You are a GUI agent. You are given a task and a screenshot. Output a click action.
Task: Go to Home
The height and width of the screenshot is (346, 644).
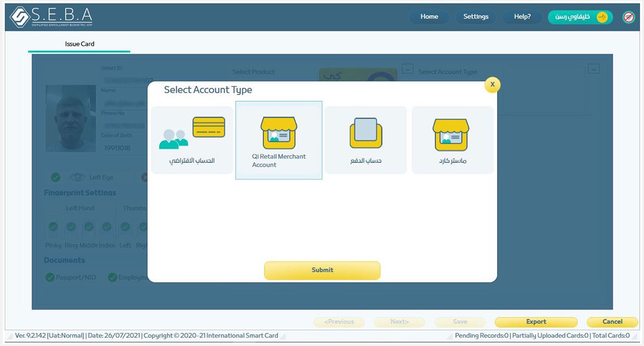click(429, 17)
